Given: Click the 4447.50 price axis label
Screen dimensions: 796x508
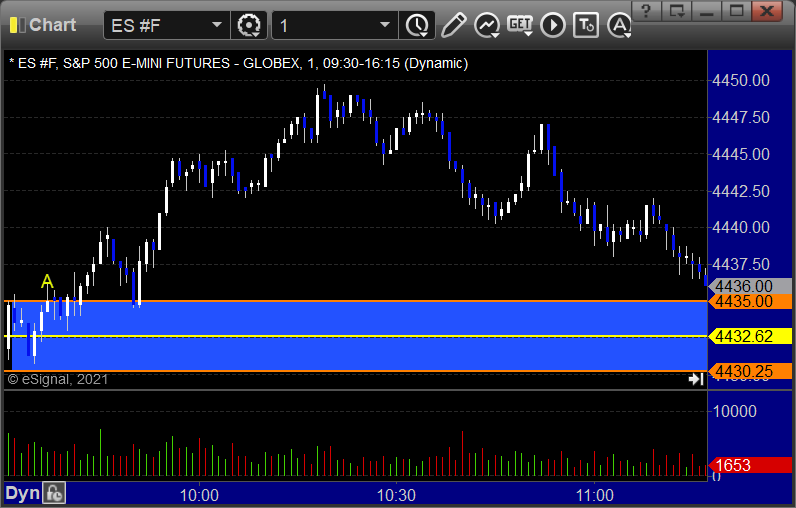Looking at the screenshot, I should click(741, 117).
